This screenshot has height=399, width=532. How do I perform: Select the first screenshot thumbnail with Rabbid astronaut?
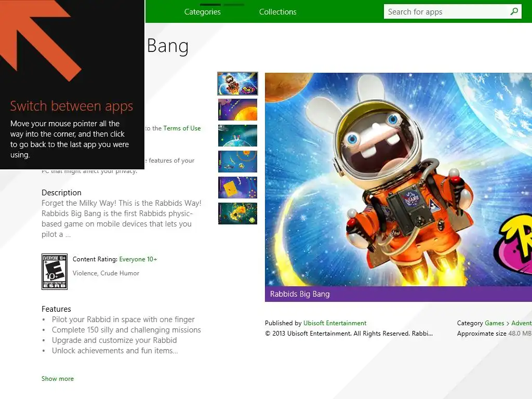[237, 84]
